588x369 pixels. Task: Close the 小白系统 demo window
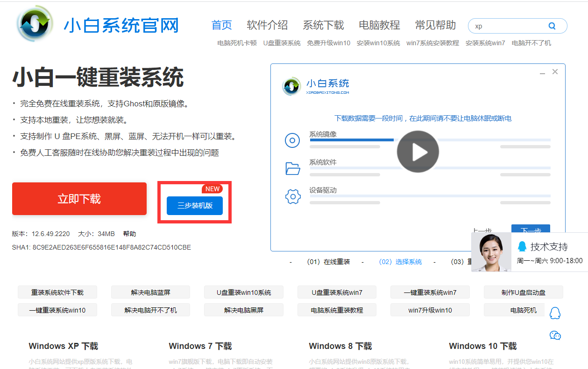[555, 72]
